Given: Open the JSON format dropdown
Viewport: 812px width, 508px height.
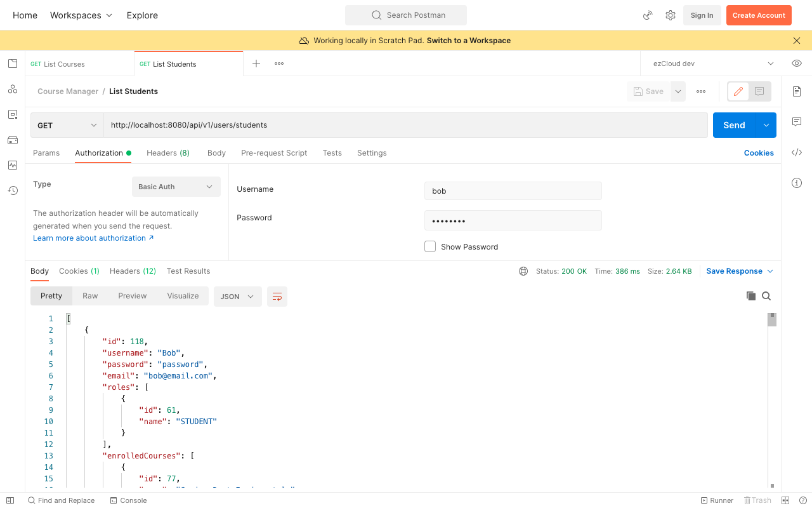Looking at the screenshot, I should point(238,297).
